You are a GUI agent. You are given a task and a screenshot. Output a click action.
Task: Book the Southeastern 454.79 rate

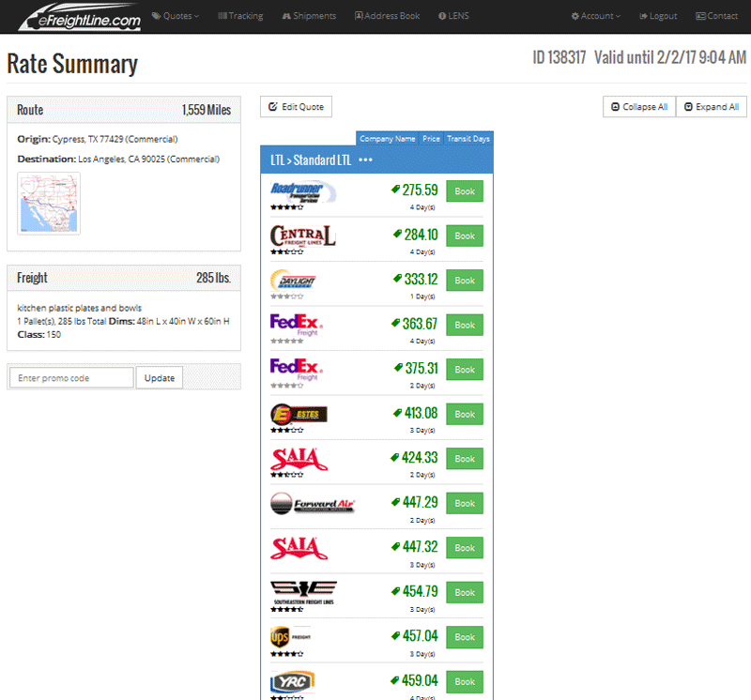(x=465, y=592)
